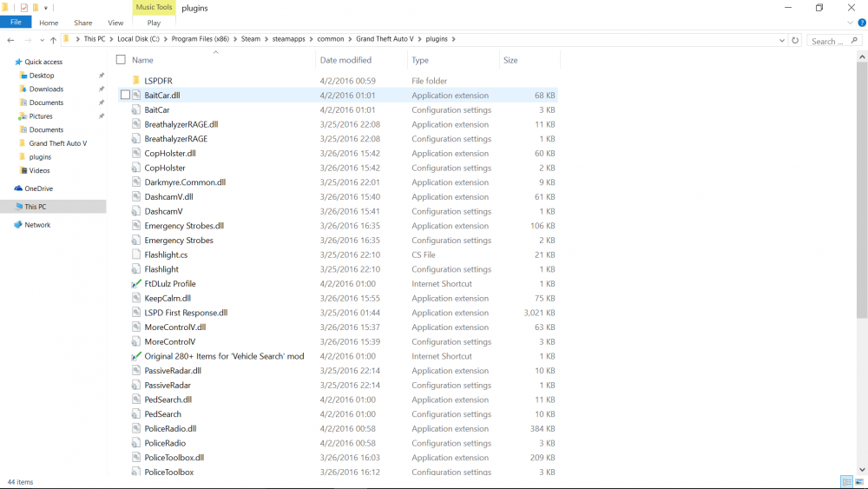Navigate to steamapps in the breadcrumb

click(x=288, y=39)
